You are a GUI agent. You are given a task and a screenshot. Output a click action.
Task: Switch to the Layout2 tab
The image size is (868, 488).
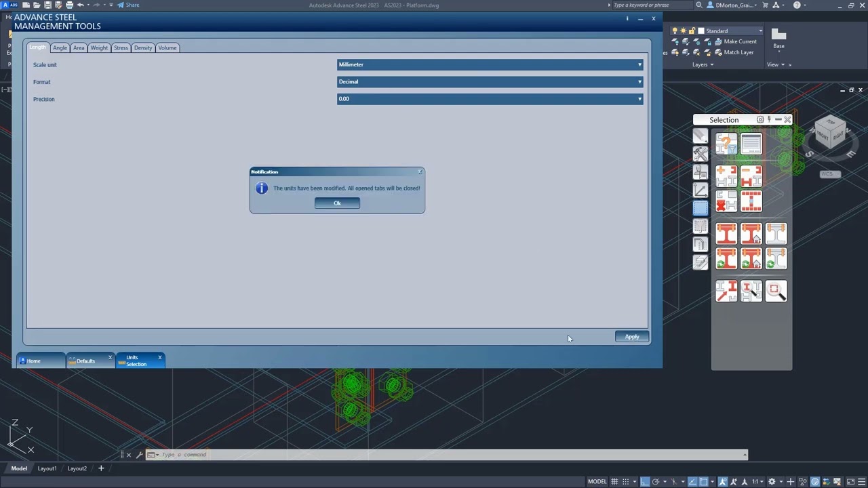[77, 468]
